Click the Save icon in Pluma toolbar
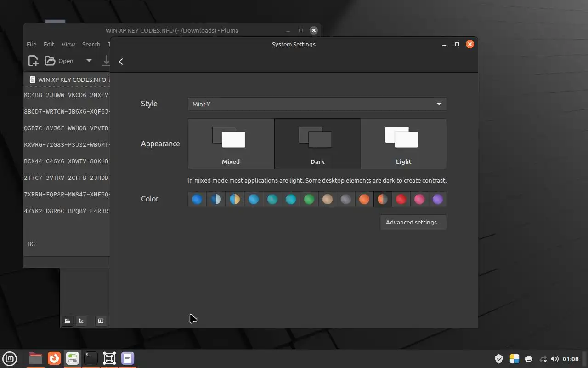Image resolution: width=588 pixels, height=368 pixels. tap(106, 61)
